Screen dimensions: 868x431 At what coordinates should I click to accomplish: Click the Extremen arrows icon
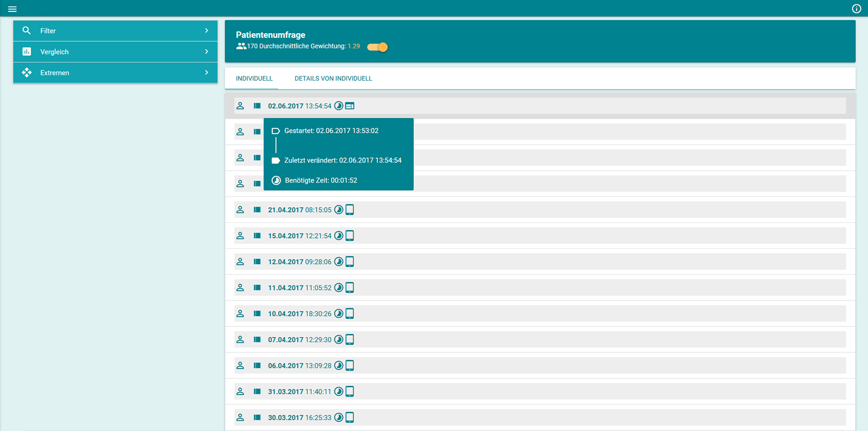click(27, 73)
